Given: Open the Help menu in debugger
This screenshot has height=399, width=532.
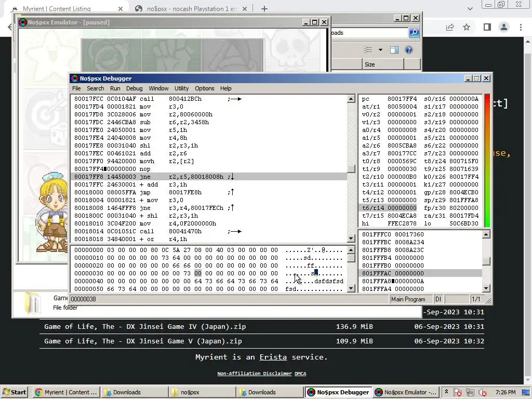Looking at the screenshot, I should pos(225,88).
